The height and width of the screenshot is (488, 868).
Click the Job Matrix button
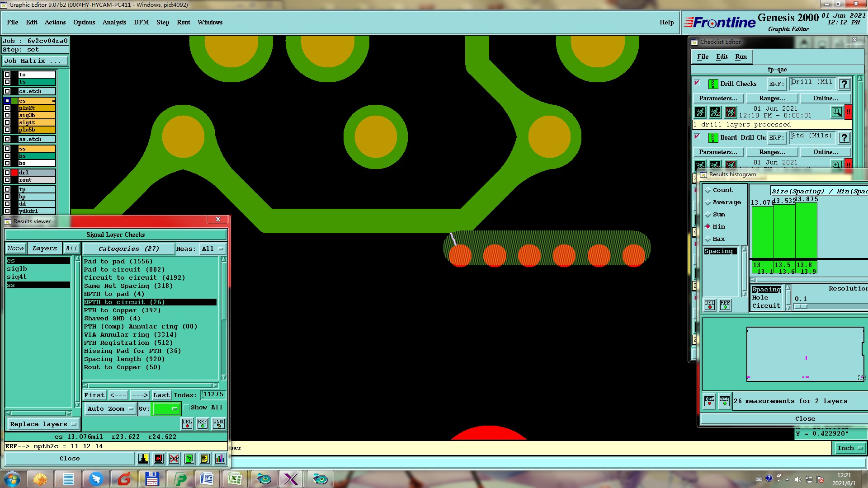(35, 61)
